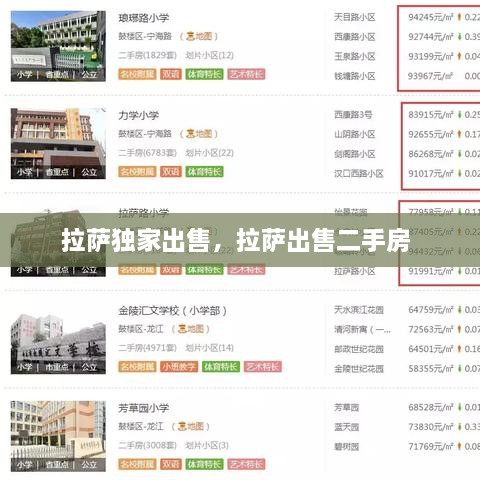Select 名校附属 tag under 琅琊路小学
480x480 pixels.
pos(137,74)
